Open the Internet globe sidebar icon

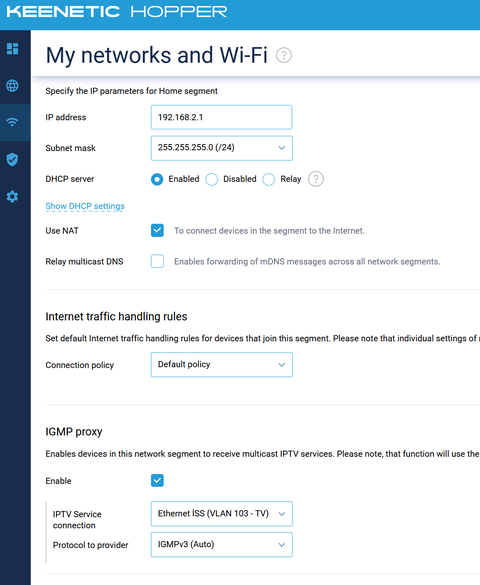coord(12,85)
